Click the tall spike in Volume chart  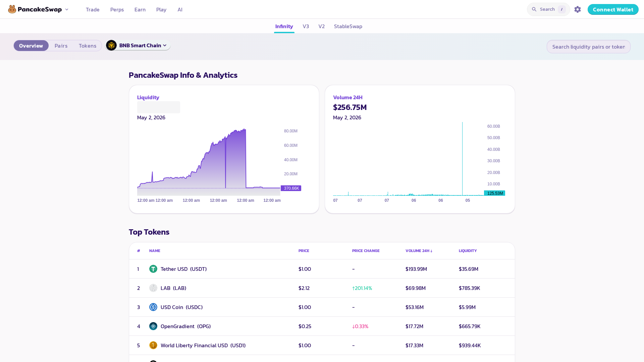tap(462, 159)
